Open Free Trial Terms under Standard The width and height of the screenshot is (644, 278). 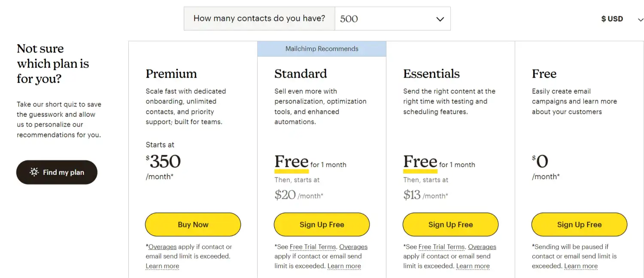[314, 247]
